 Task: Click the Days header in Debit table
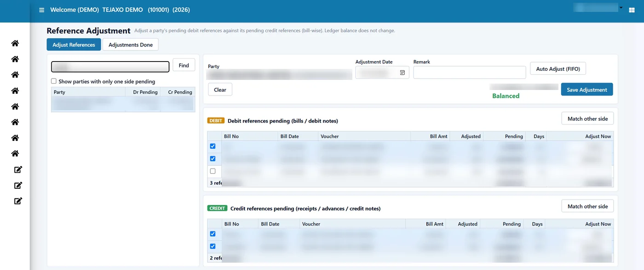[536, 136]
